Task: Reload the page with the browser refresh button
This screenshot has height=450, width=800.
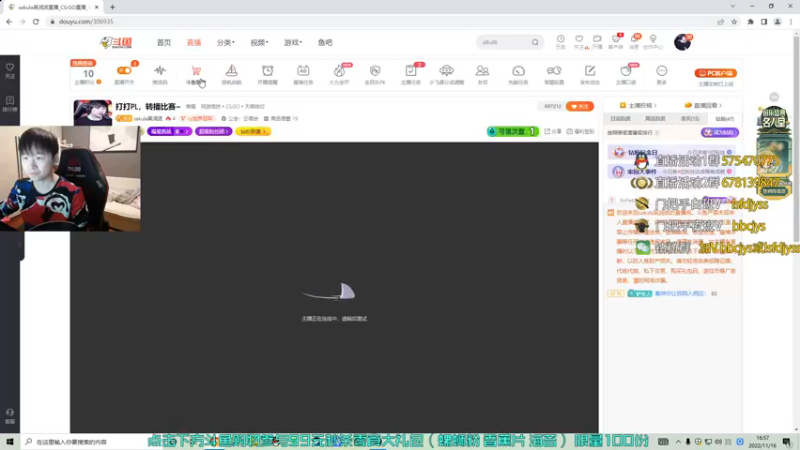Action: tap(36, 21)
